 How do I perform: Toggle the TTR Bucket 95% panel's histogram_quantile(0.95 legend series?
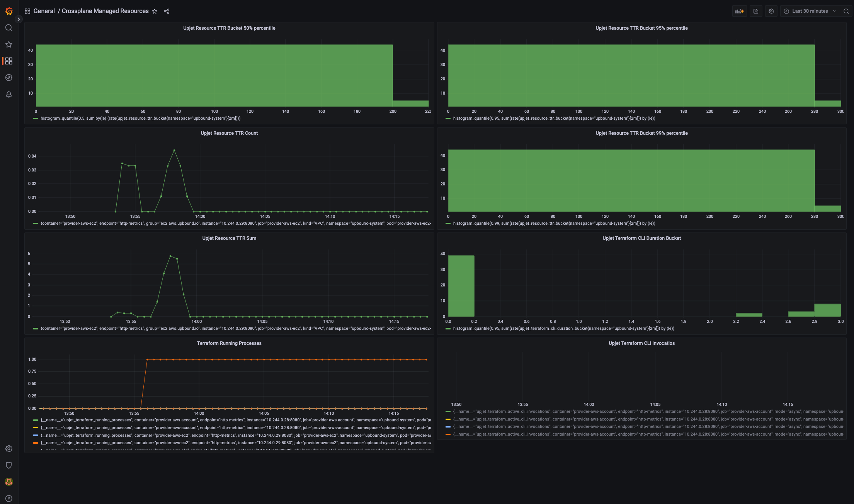click(x=554, y=119)
